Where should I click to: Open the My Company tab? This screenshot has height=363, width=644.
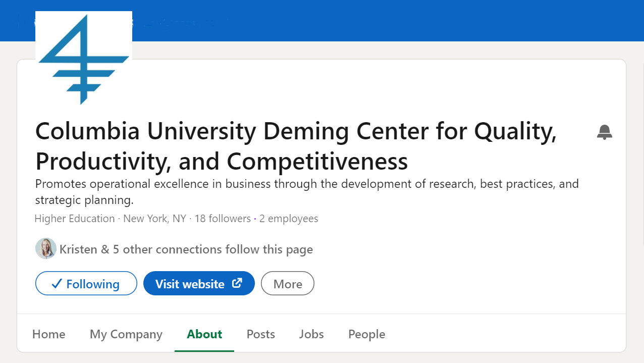(x=126, y=334)
